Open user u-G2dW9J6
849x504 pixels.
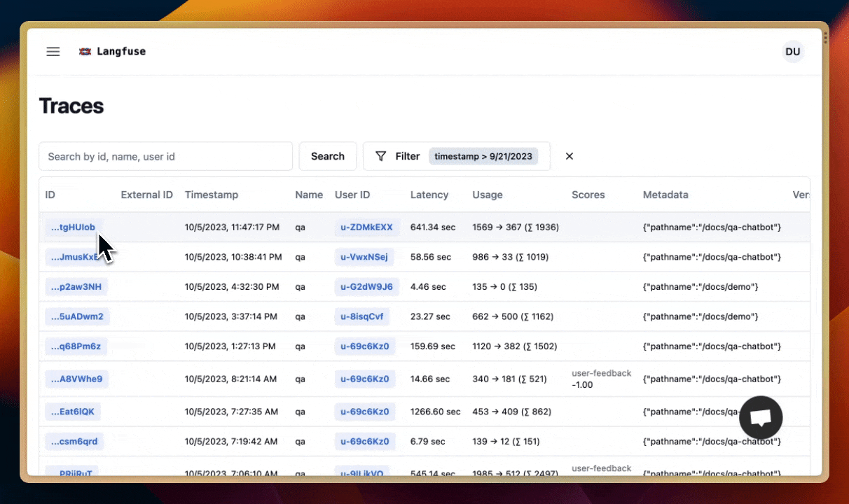(x=367, y=287)
